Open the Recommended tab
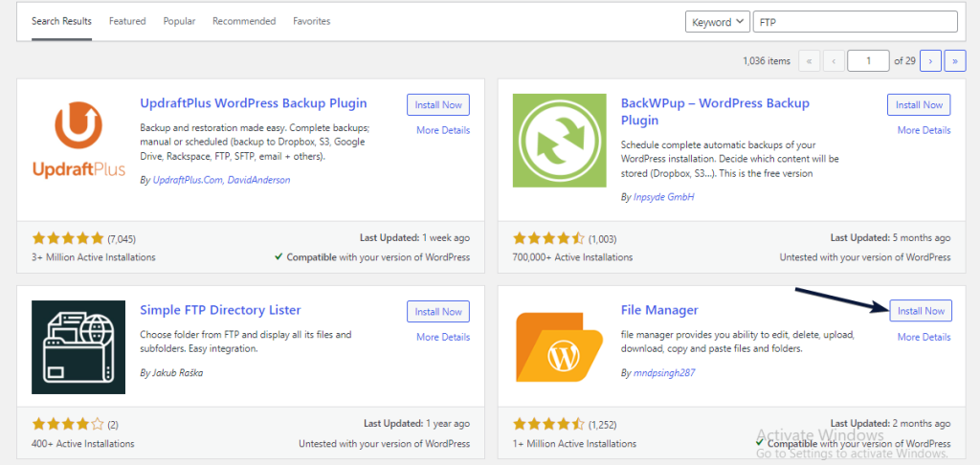The width and height of the screenshot is (980, 465). click(244, 21)
